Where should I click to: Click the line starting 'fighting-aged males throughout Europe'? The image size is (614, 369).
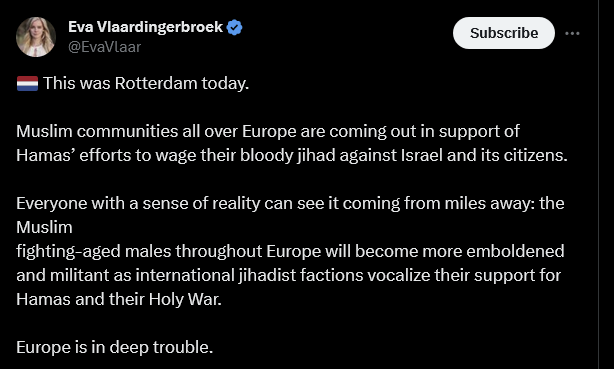pos(290,251)
